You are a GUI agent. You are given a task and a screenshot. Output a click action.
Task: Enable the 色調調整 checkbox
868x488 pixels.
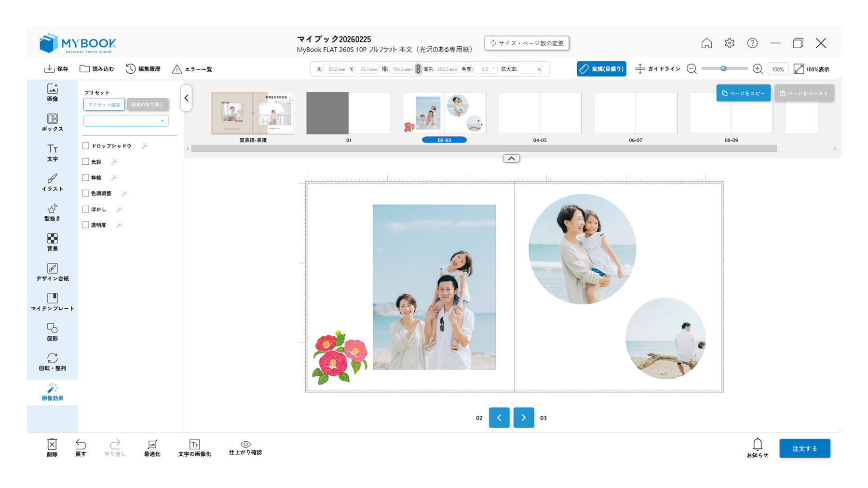coord(85,193)
